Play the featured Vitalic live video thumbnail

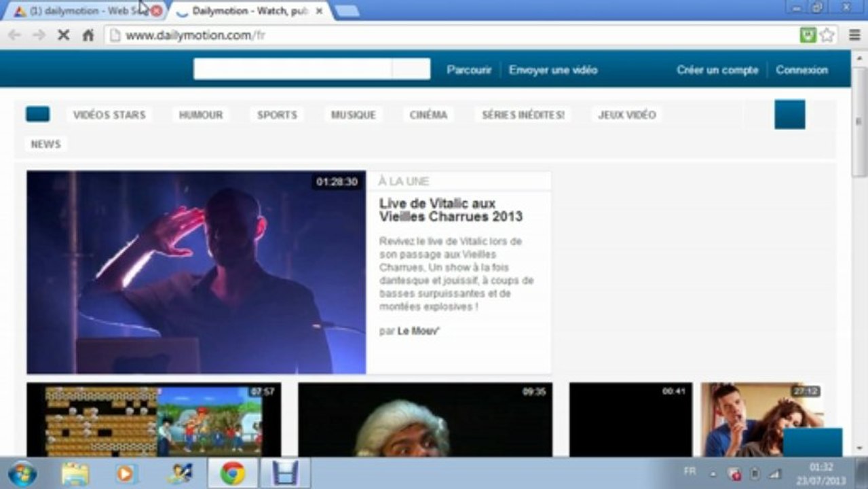(x=196, y=272)
